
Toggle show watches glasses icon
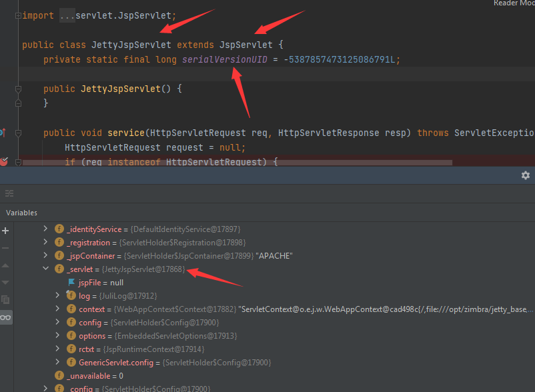(x=6, y=317)
